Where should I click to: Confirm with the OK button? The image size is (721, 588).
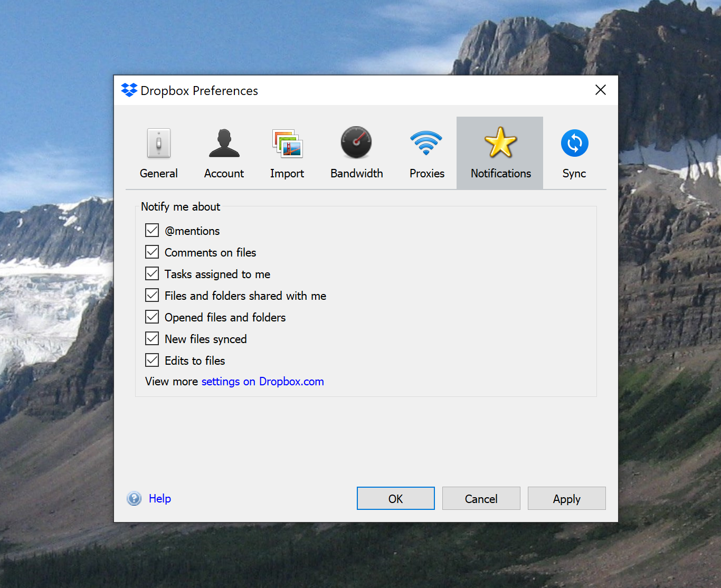click(396, 499)
